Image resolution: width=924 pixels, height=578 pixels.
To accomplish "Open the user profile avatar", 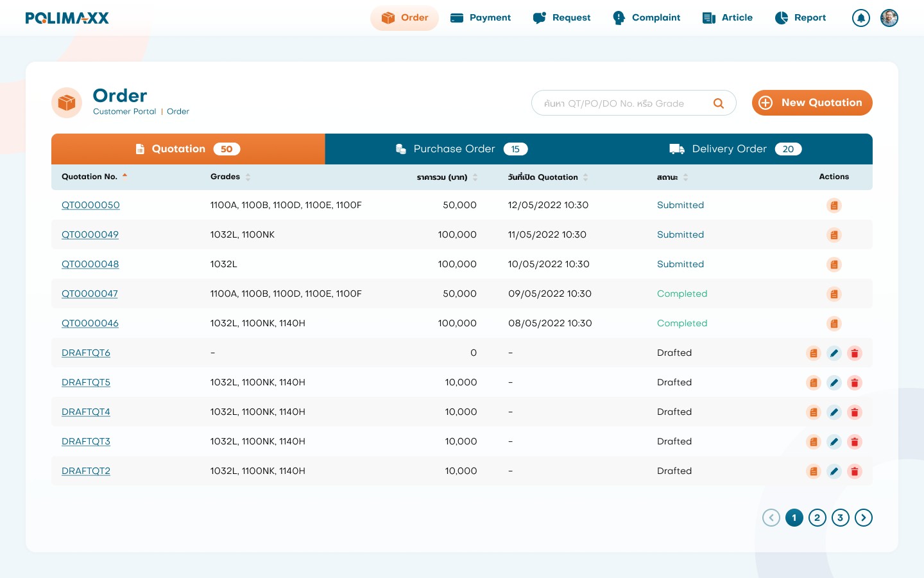I will [889, 18].
